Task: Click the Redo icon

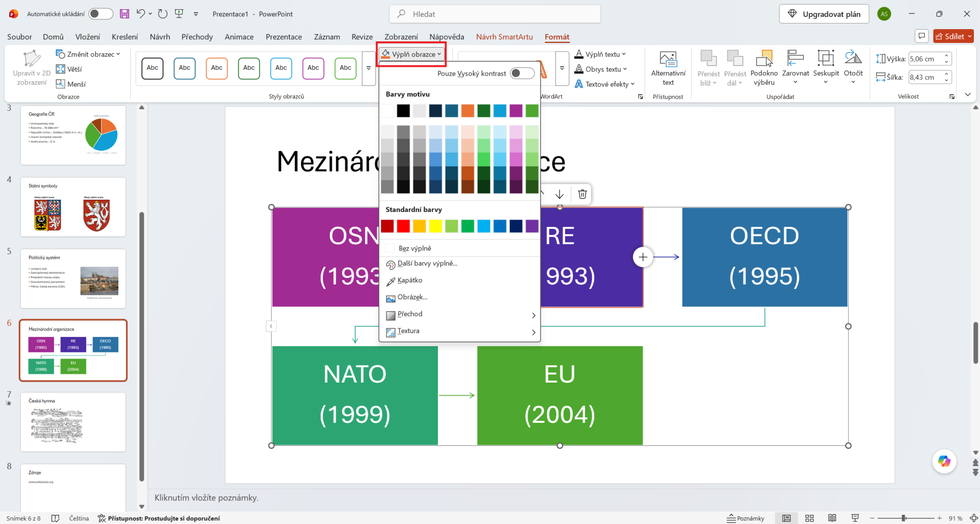Action: (163, 14)
